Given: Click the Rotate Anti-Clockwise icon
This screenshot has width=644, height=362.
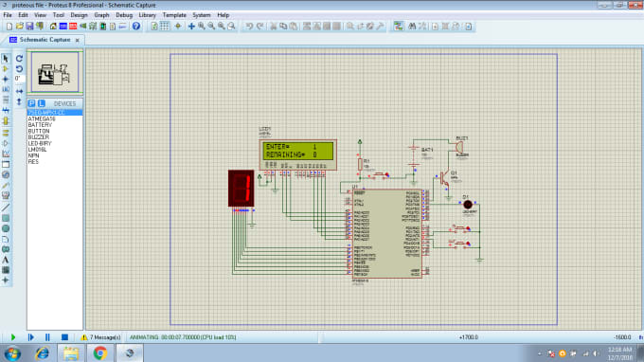Looking at the screenshot, I should click(19, 69).
